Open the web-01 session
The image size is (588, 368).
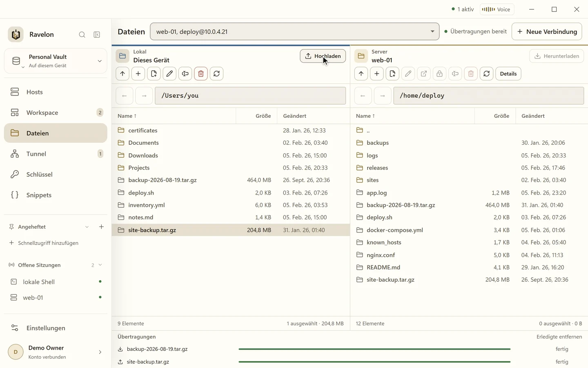pyautogui.click(x=56, y=298)
